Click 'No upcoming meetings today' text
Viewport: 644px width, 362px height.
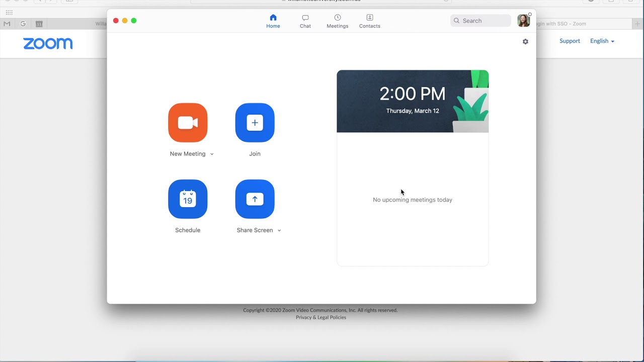[x=413, y=200]
